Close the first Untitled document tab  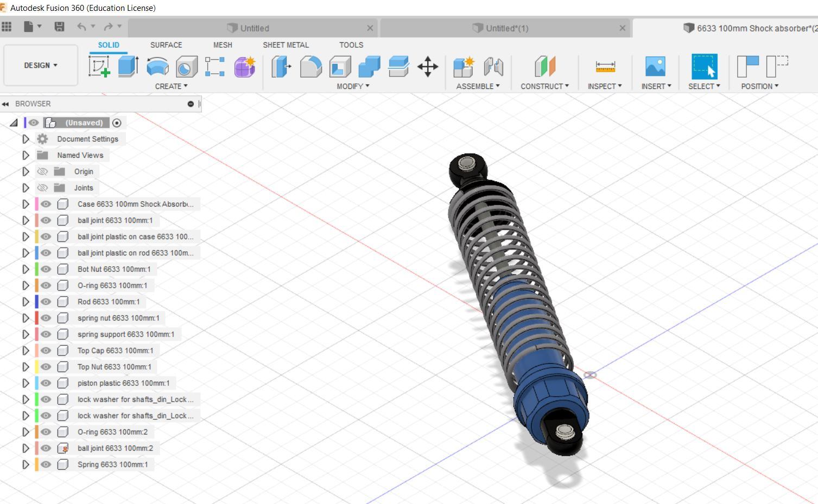tap(370, 28)
